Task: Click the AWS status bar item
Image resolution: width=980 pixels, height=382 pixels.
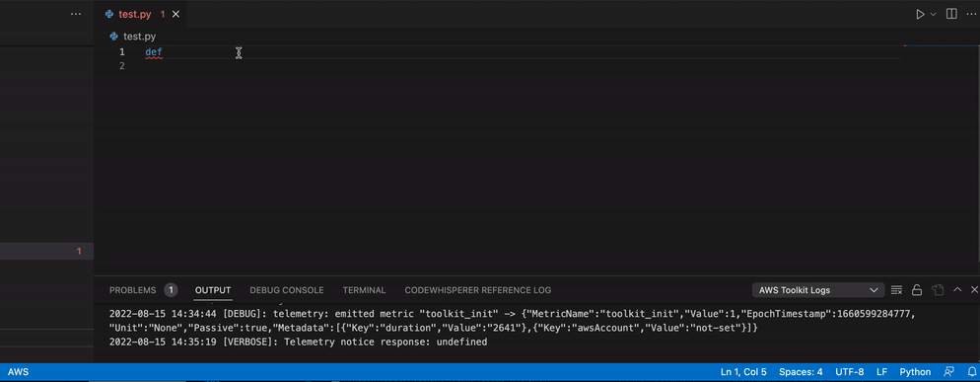Action: click(18, 372)
